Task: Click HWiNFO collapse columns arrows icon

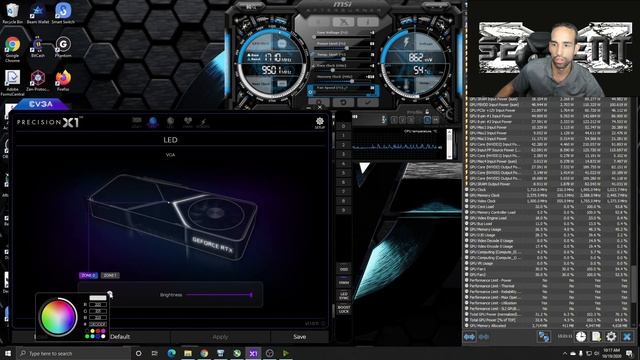Action: 484,337
